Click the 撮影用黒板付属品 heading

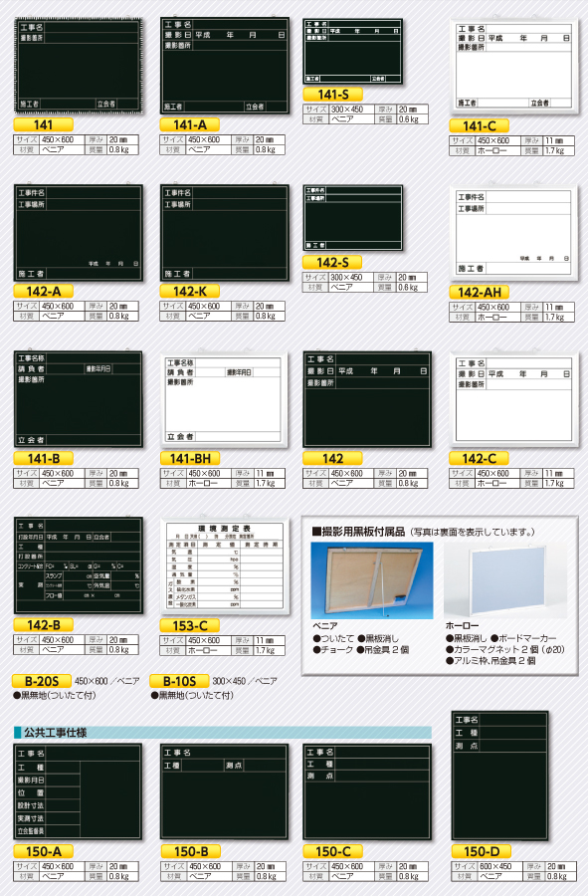[358, 532]
